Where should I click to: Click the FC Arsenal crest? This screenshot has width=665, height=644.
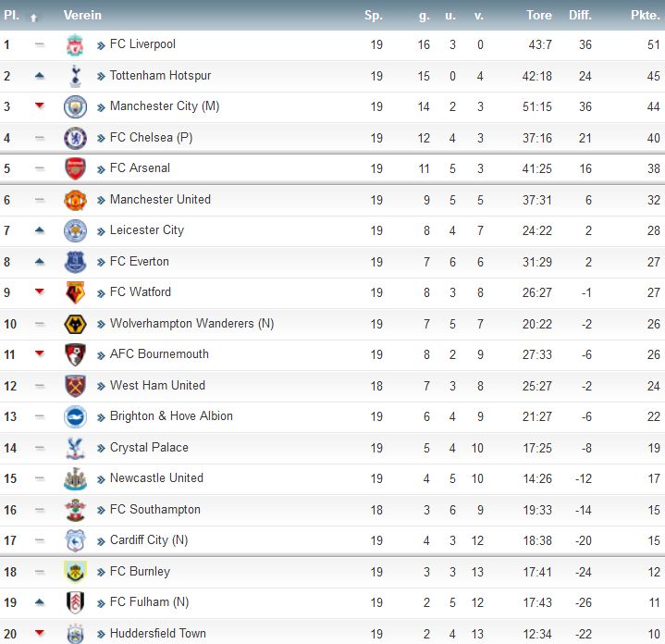pyautogui.click(x=75, y=168)
